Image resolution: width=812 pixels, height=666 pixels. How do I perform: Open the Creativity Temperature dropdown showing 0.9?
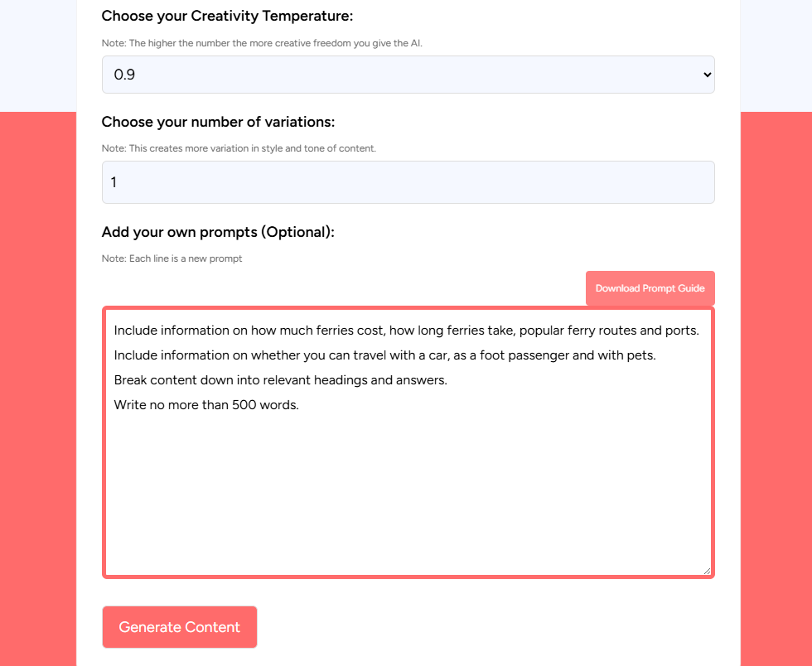click(408, 75)
